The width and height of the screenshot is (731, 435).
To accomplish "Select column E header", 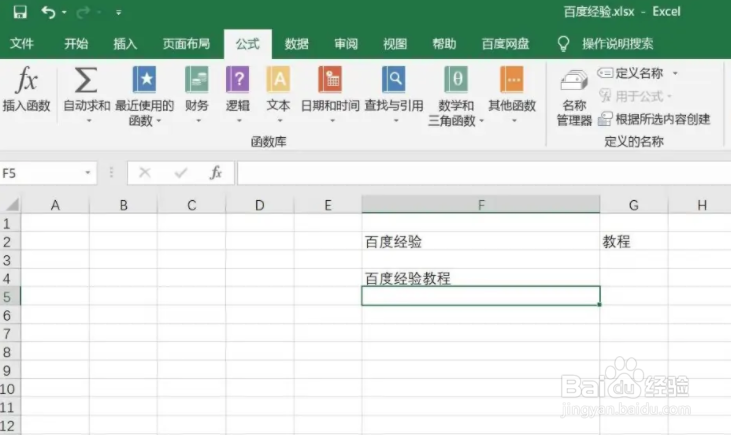I will 328,205.
